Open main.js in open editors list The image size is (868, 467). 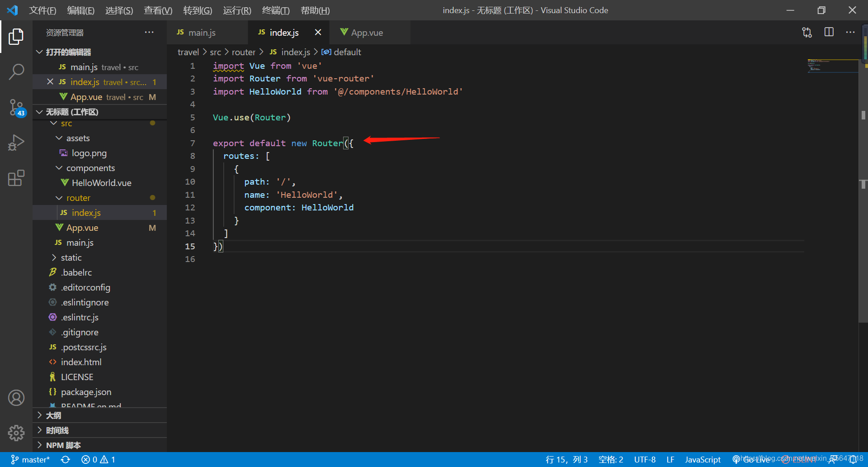click(x=99, y=67)
